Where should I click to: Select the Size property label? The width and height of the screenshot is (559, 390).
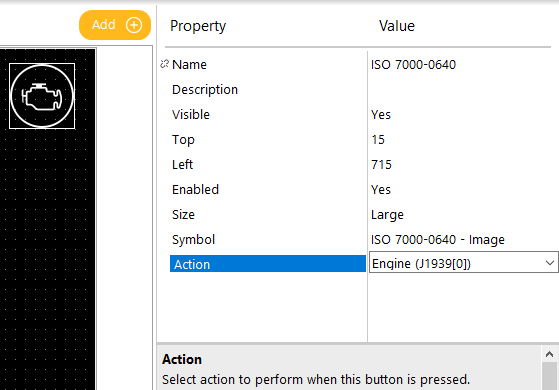(x=183, y=214)
